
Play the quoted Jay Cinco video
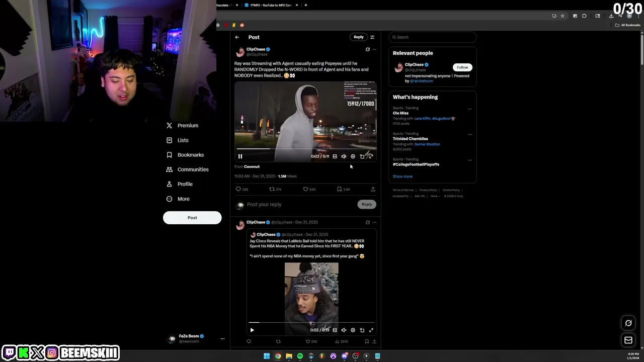click(252, 330)
